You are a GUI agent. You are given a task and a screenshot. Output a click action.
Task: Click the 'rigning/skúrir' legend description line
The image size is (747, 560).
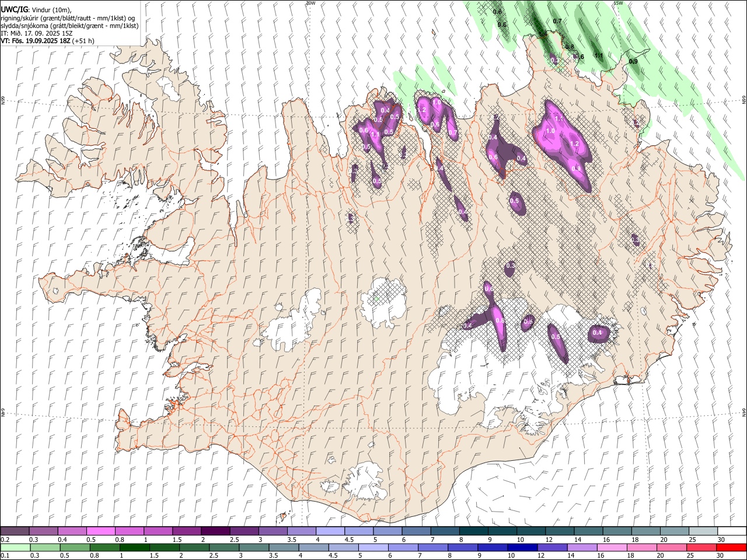coord(69,18)
